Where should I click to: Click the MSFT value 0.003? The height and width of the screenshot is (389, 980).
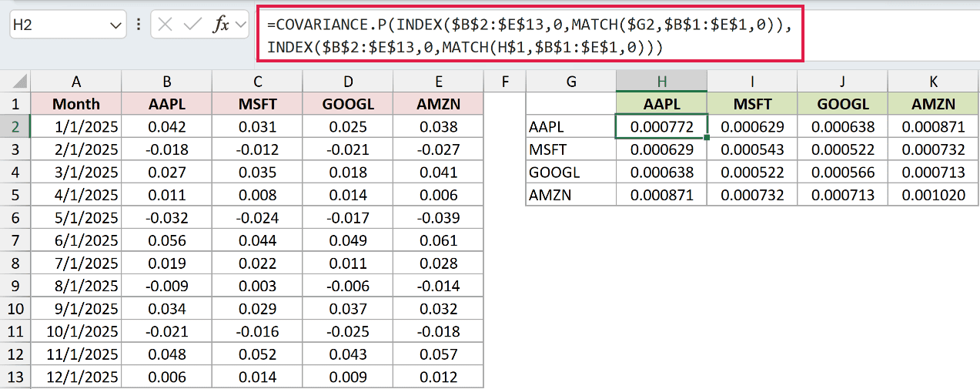tap(257, 286)
